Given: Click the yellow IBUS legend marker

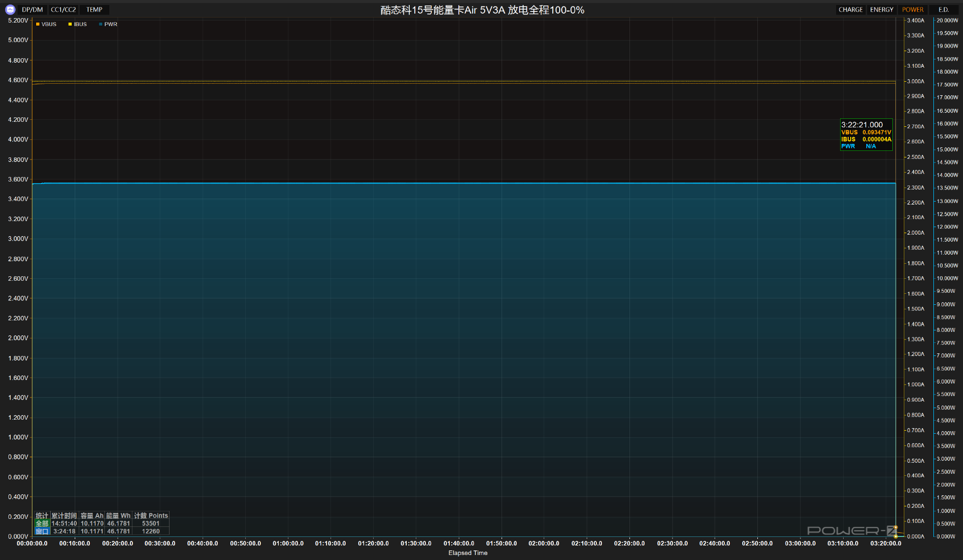Looking at the screenshot, I should 70,24.
